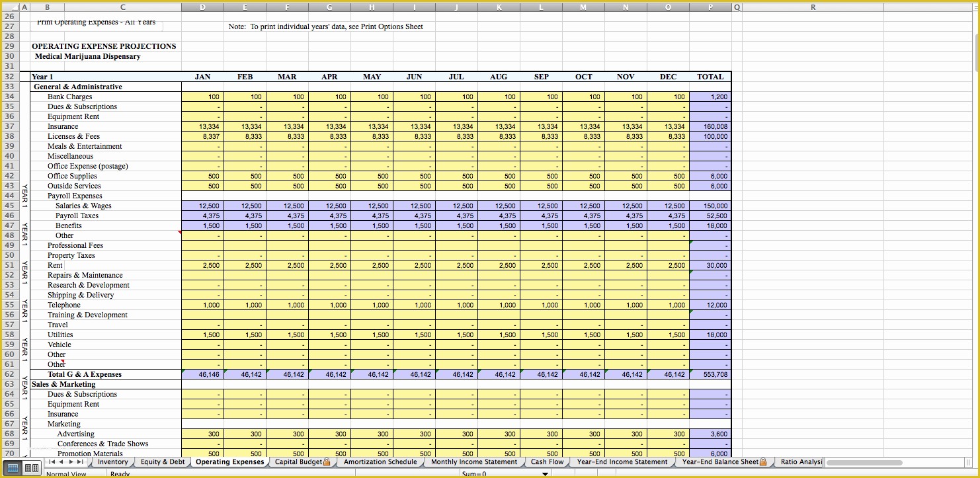Select the JAN Advertising cell 300
This screenshot has width=980, height=478.
pyautogui.click(x=202, y=434)
